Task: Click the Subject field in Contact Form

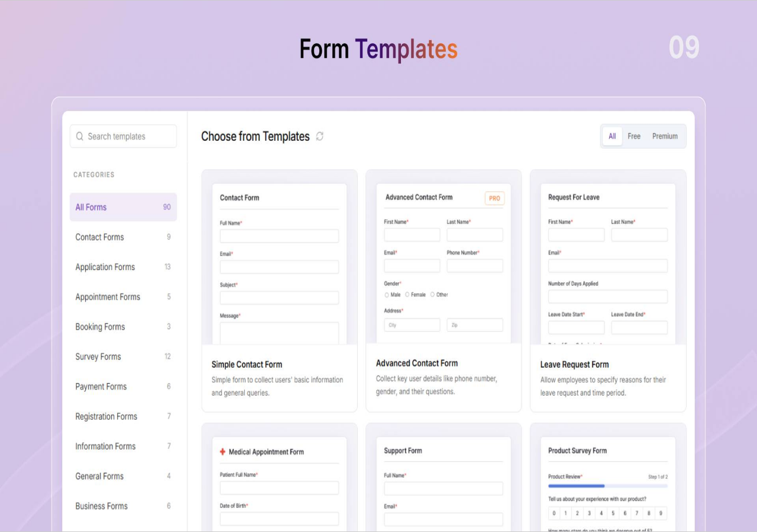Action: click(x=279, y=297)
